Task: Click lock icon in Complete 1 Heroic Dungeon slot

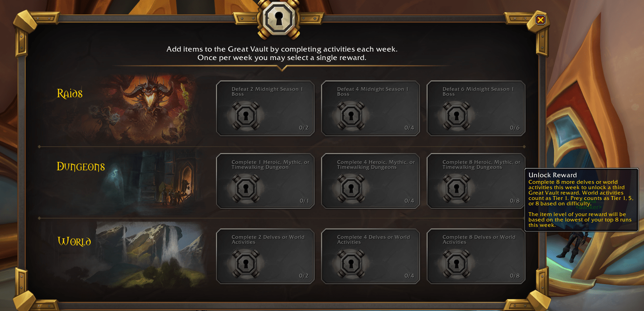Action: click(246, 189)
